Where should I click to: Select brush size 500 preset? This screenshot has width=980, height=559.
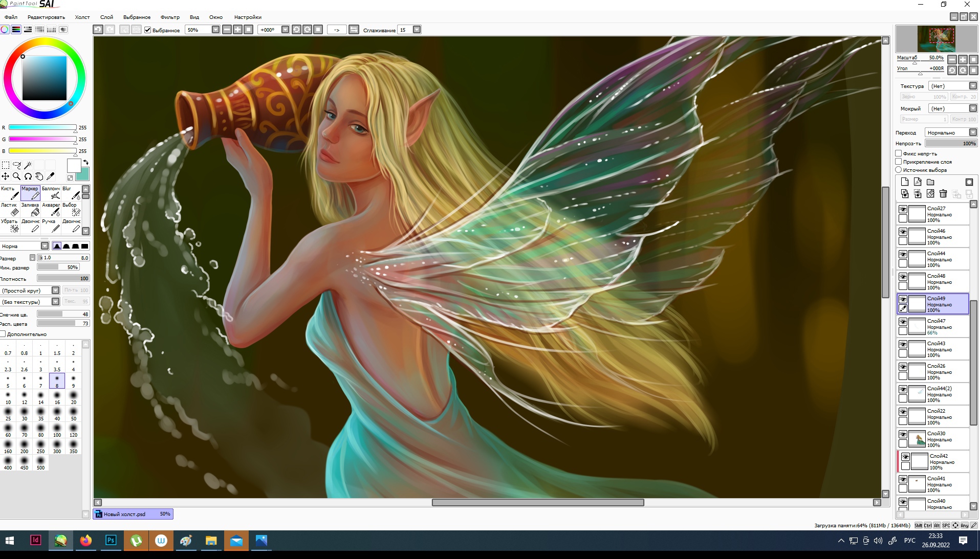[41, 463]
